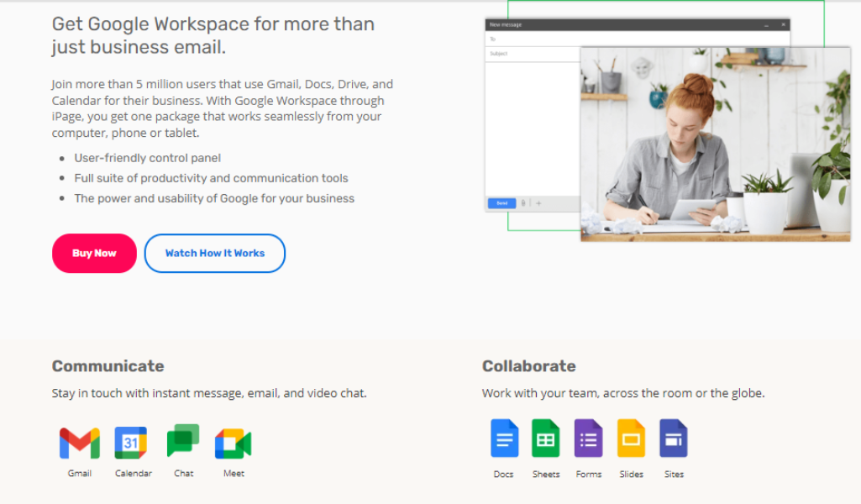This screenshot has height=504, width=861.
Task: Click the Gmail label under the icon
Action: 80,473
